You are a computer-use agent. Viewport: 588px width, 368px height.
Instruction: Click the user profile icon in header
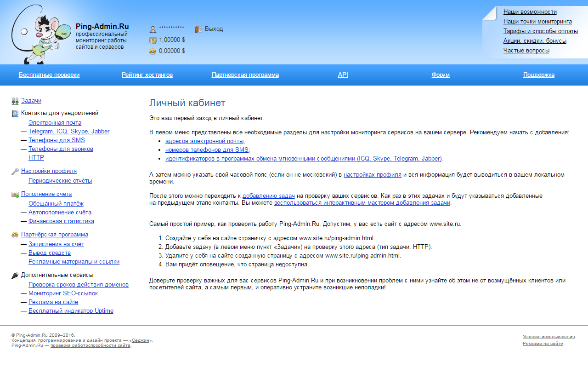[153, 29]
